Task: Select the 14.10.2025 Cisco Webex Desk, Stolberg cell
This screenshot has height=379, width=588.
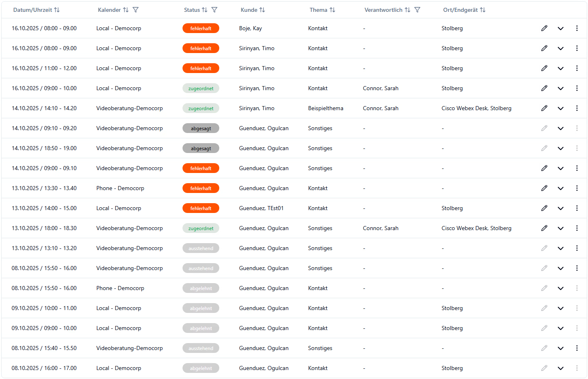Action: tap(476, 108)
